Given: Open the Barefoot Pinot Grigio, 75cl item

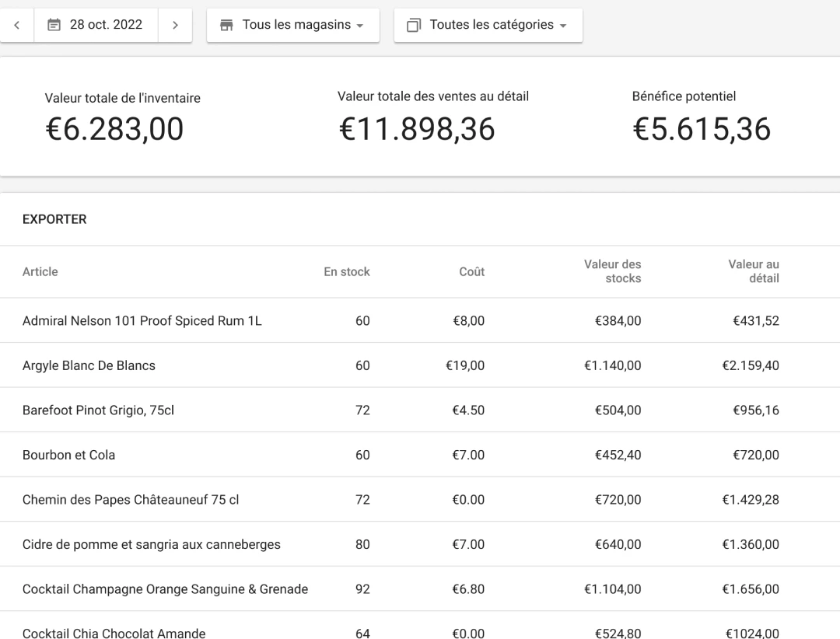Looking at the screenshot, I should (98, 410).
